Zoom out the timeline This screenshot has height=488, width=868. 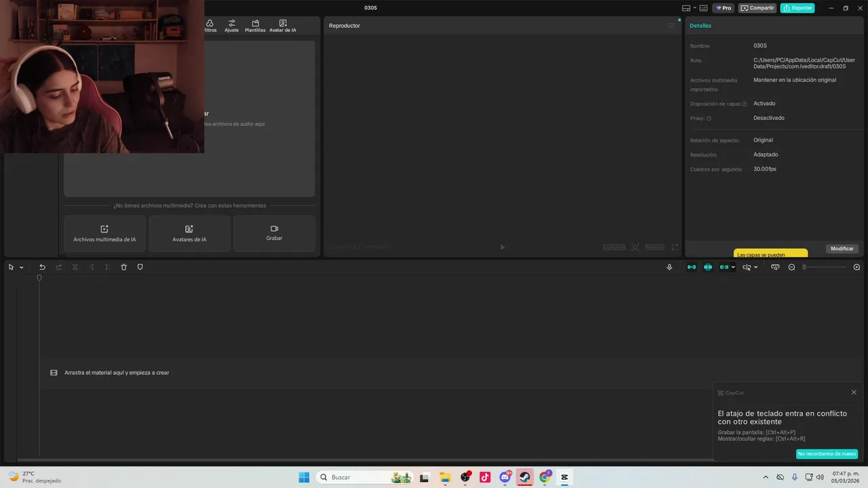(791, 267)
